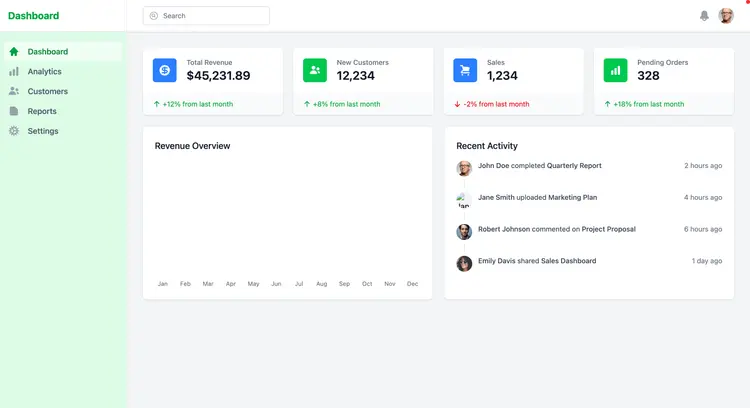The width and height of the screenshot is (750, 408).
Task: Click the Recent Activity heading
Action: tap(487, 146)
